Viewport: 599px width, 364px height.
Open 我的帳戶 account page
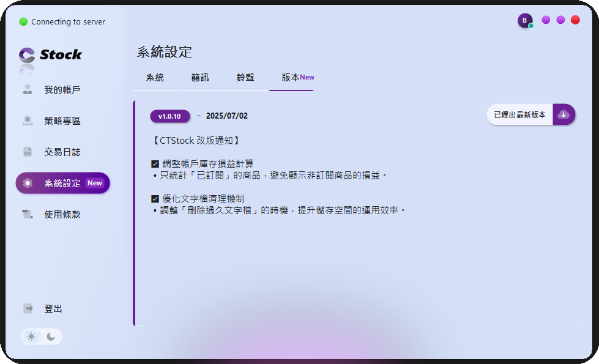click(62, 90)
